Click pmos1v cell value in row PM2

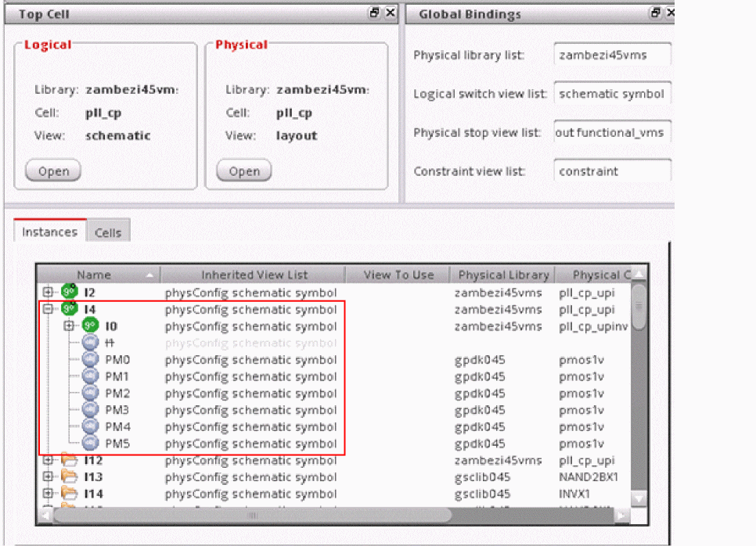pyautogui.click(x=581, y=393)
